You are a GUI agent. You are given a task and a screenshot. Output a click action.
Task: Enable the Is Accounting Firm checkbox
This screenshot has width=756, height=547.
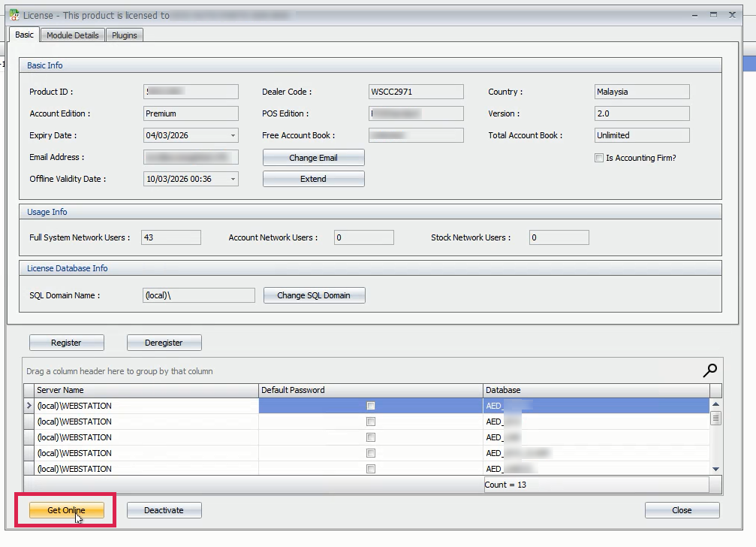coord(599,158)
